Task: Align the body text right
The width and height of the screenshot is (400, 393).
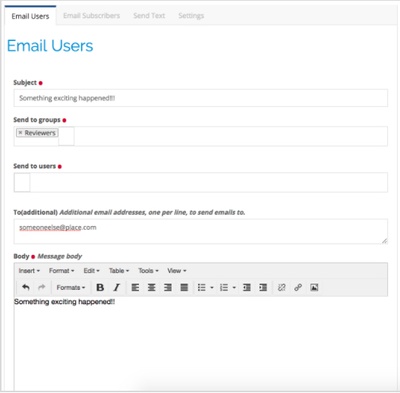Action: [168, 287]
